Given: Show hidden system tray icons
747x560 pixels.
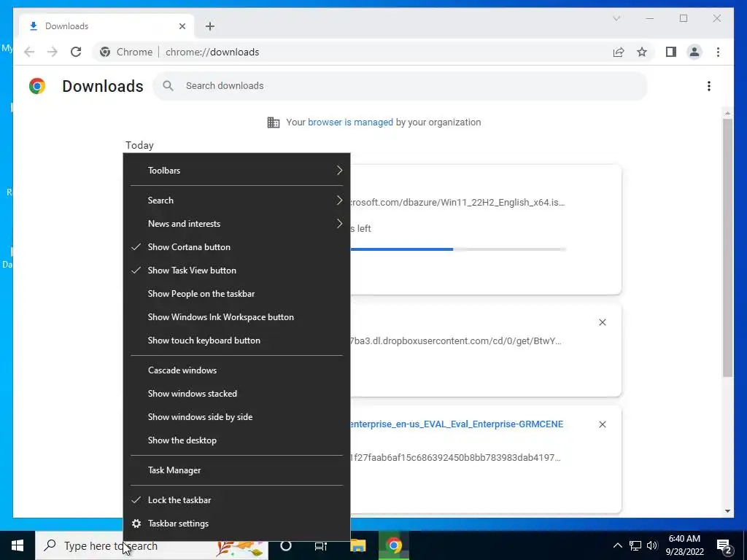Looking at the screenshot, I should pyautogui.click(x=617, y=545).
